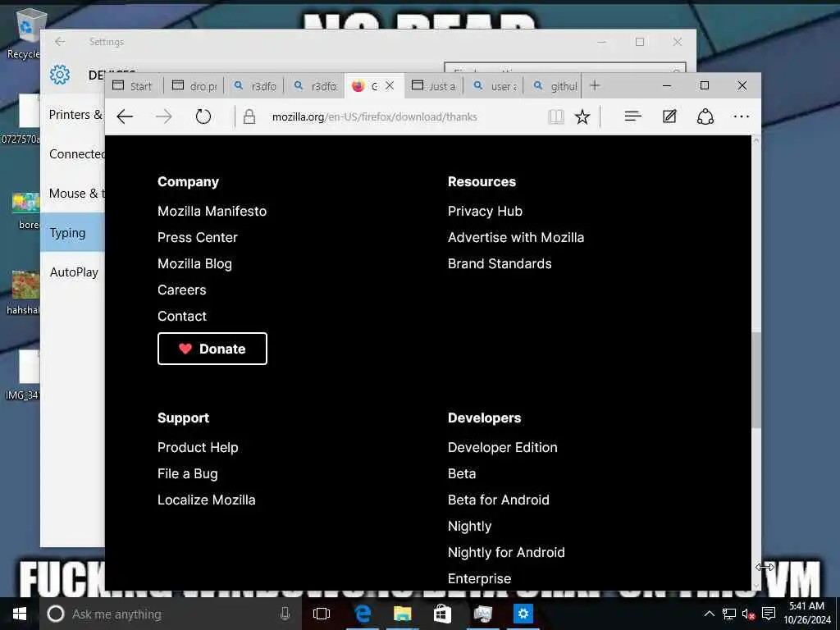The height and width of the screenshot is (630, 840).
Task: Open Nightly for Android link
Action: tap(506, 552)
